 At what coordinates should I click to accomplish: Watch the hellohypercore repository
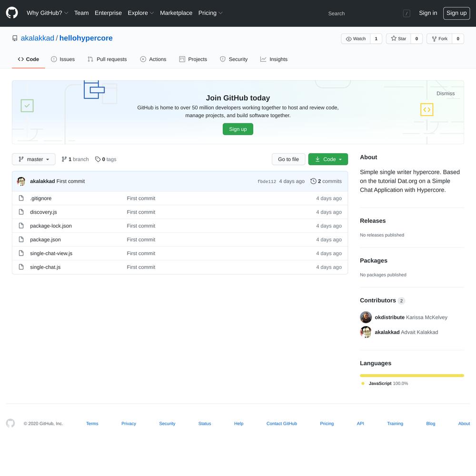[356, 39]
